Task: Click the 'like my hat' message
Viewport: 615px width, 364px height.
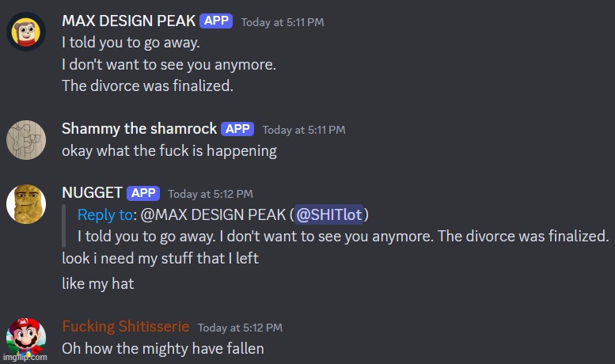Action: click(98, 283)
